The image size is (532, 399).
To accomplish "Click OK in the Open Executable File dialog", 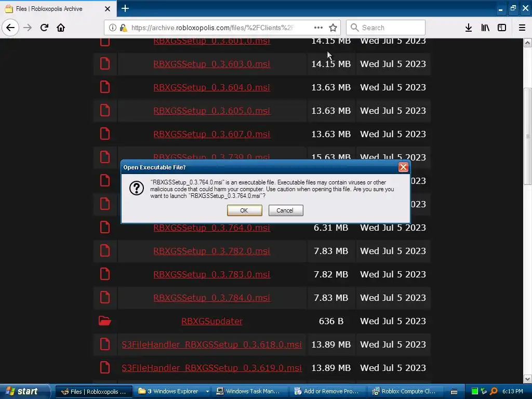I will click(244, 210).
